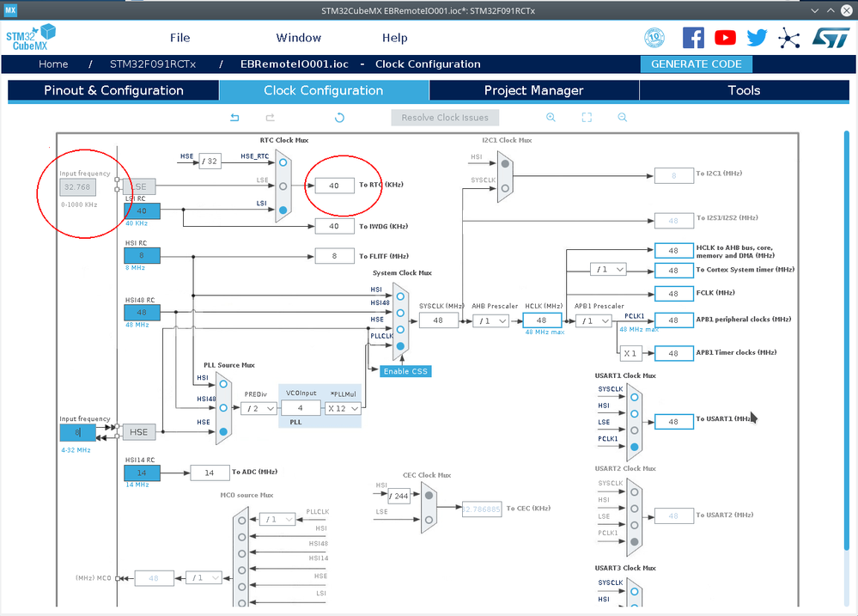Click the redo arrow in clock toolbar
This screenshot has height=616, width=858.
click(271, 117)
